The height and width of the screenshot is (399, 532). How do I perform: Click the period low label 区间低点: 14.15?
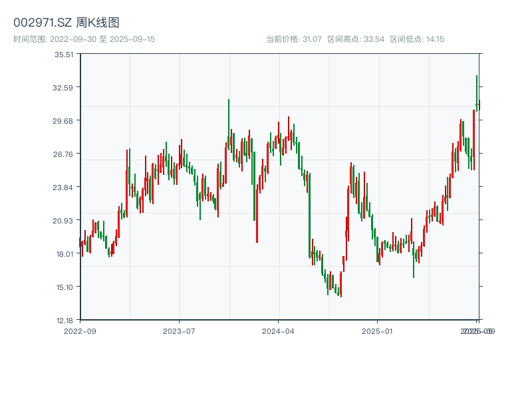(417, 39)
